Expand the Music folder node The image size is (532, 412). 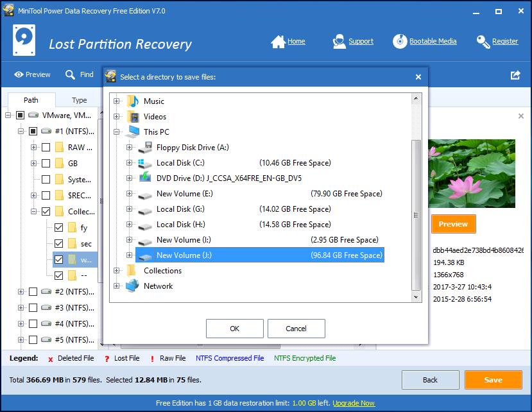[117, 101]
